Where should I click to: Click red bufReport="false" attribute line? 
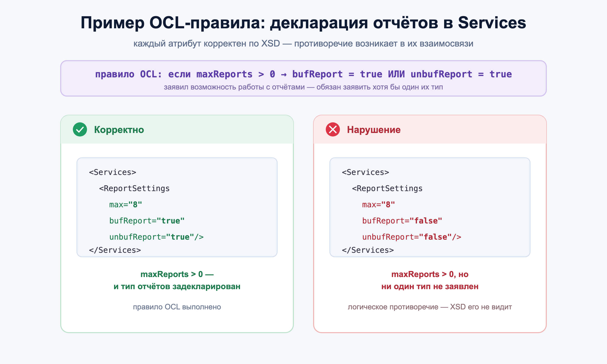pyautogui.click(x=402, y=221)
